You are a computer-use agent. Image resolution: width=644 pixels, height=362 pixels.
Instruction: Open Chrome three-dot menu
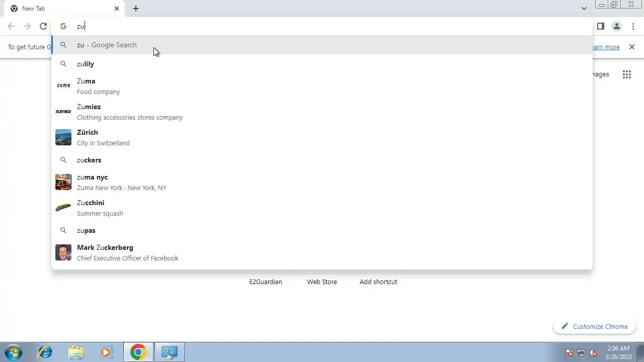633,26
